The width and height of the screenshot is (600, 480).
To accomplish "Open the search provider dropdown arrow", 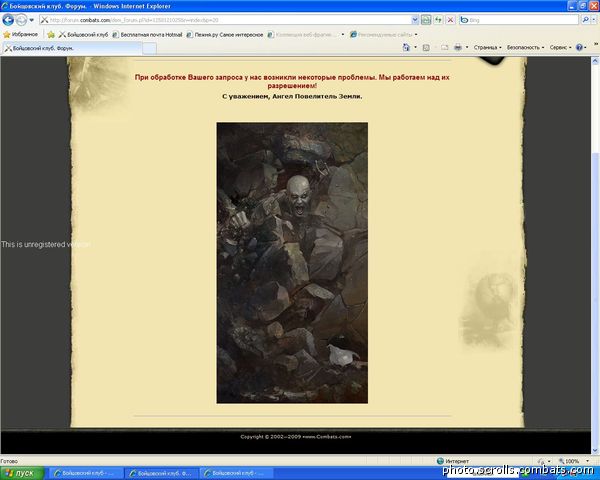I will click(593, 20).
